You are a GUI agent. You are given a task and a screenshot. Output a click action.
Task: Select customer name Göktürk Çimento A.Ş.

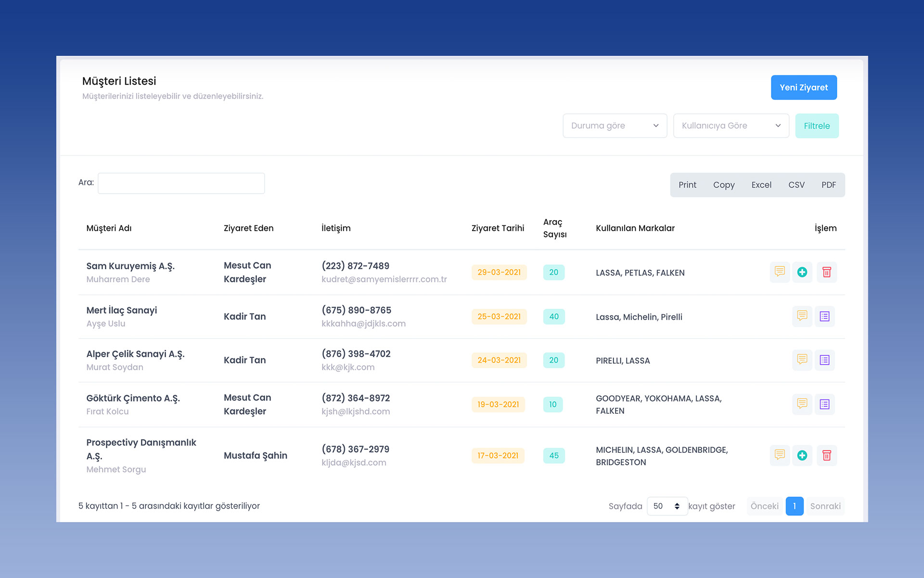click(133, 398)
